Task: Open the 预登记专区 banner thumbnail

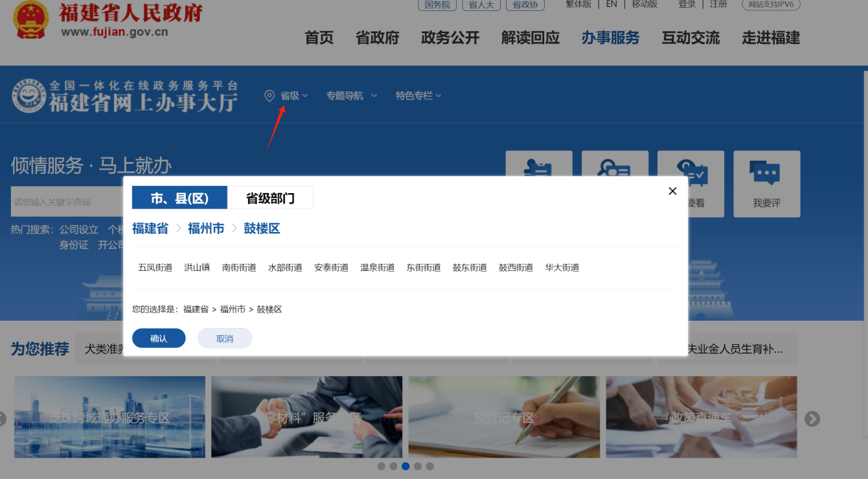Action: tap(504, 417)
